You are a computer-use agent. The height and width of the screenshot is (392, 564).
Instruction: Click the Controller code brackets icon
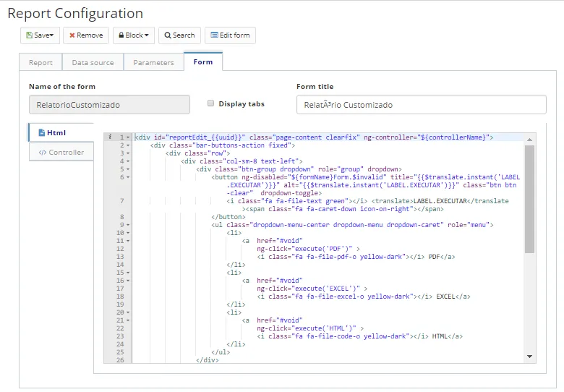[x=43, y=153]
